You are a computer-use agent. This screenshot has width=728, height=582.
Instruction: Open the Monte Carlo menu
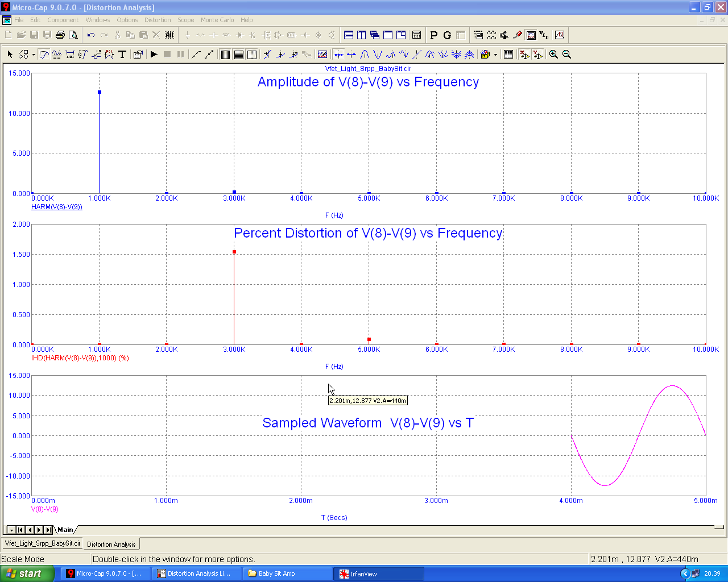(217, 20)
